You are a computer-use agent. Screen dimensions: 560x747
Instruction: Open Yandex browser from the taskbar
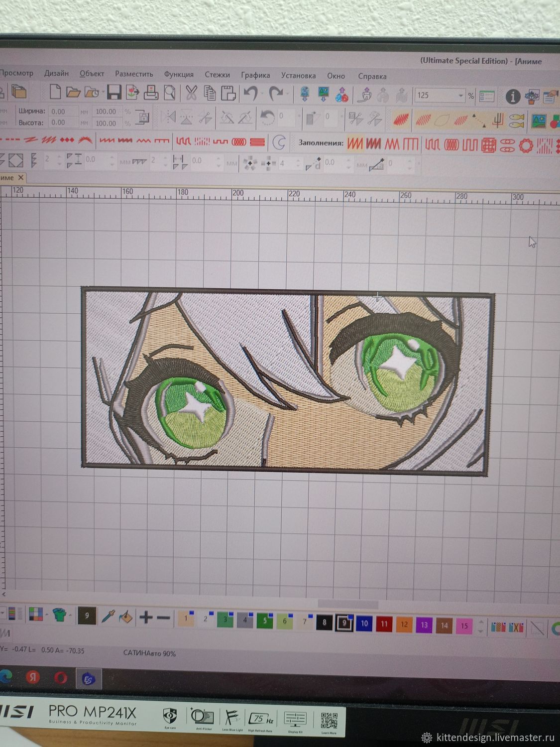(x=33, y=678)
